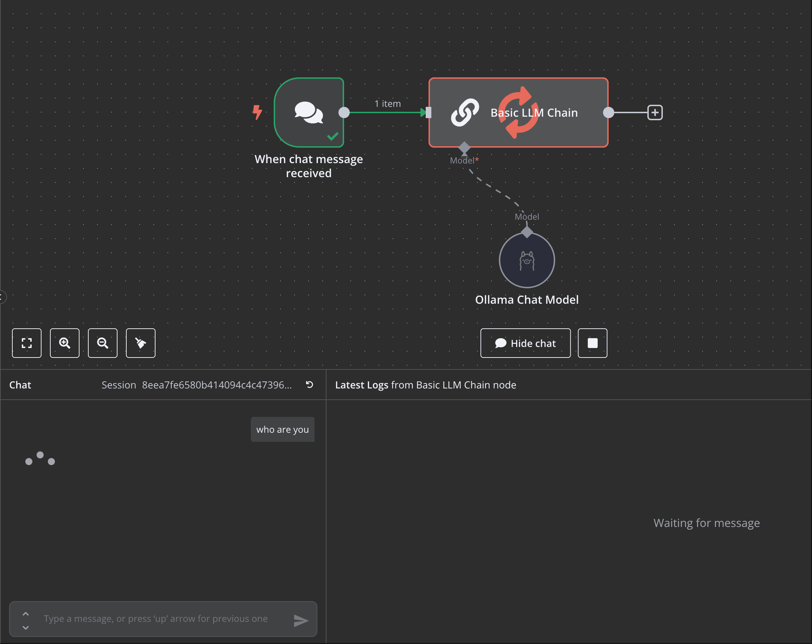Click the previous message up chevron
The width and height of the screenshot is (812, 644).
[x=26, y=613]
